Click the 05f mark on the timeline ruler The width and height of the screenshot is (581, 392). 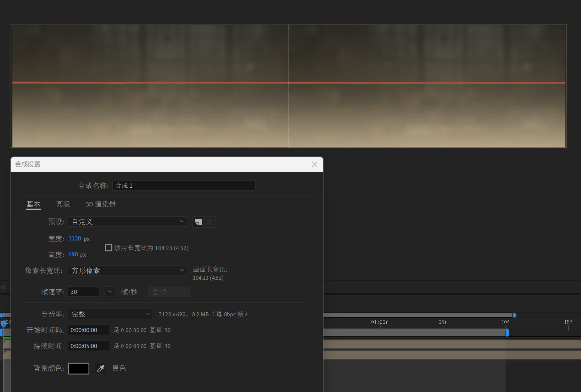(442, 323)
